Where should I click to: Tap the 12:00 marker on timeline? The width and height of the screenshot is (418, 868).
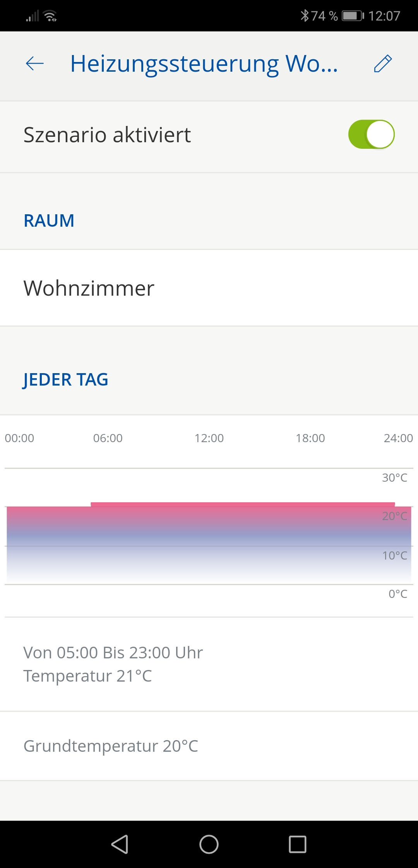[x=209, y=438]
